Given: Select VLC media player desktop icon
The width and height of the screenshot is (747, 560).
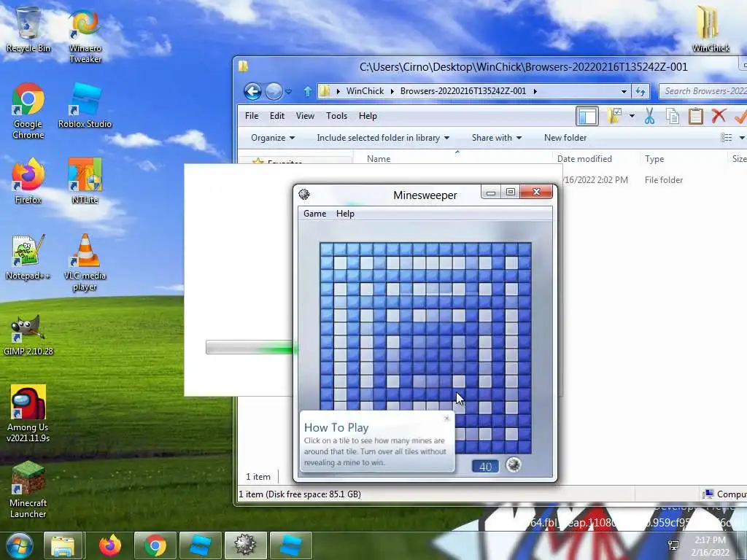Looking at the screenshot, I should tap(85, 262).
